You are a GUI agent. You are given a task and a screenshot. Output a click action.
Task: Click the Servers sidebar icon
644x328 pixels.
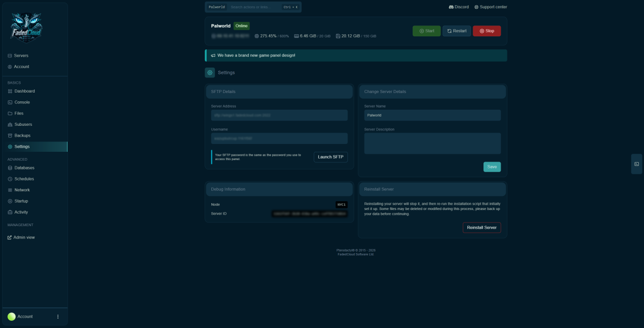tap(10, 56)
